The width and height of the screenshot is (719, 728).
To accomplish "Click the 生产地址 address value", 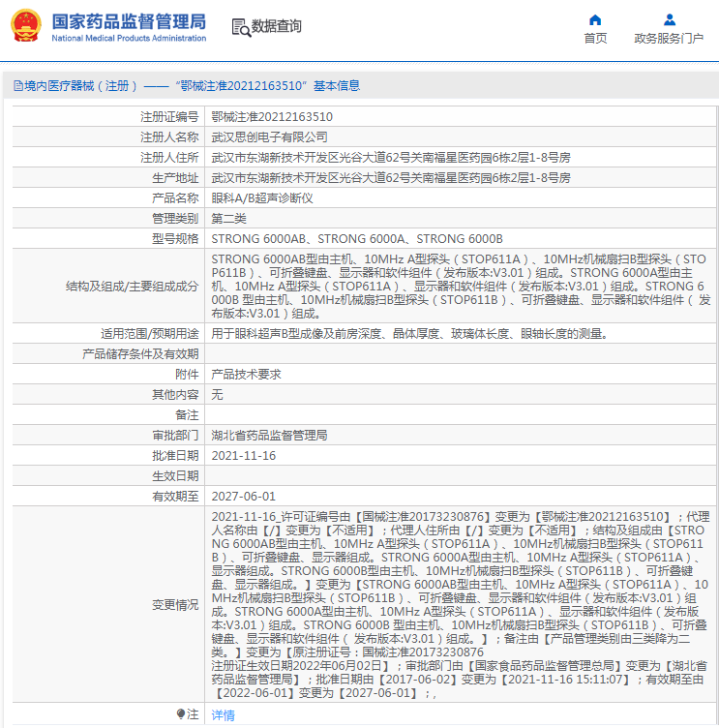I will 391,178.
